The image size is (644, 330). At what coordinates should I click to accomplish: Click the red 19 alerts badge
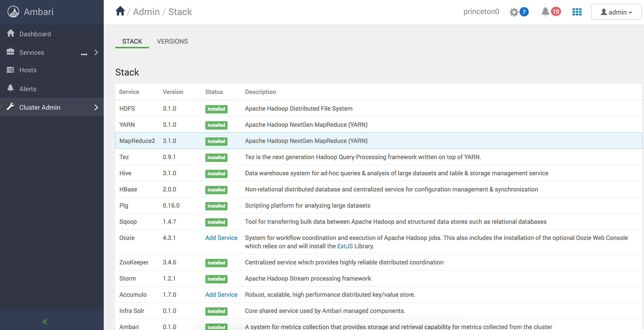(556, 12)
